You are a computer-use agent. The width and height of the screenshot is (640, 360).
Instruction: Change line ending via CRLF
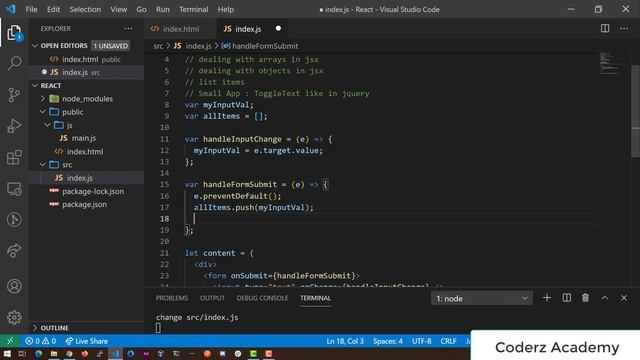point(448,341)
